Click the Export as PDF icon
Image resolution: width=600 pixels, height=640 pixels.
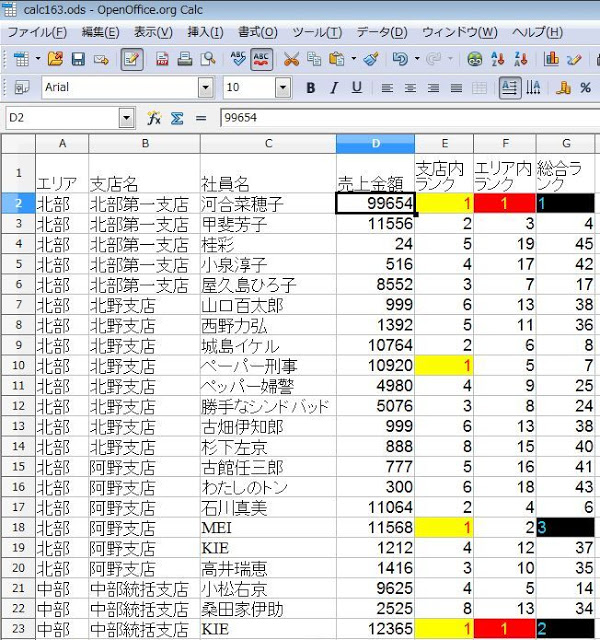[163, 60]
